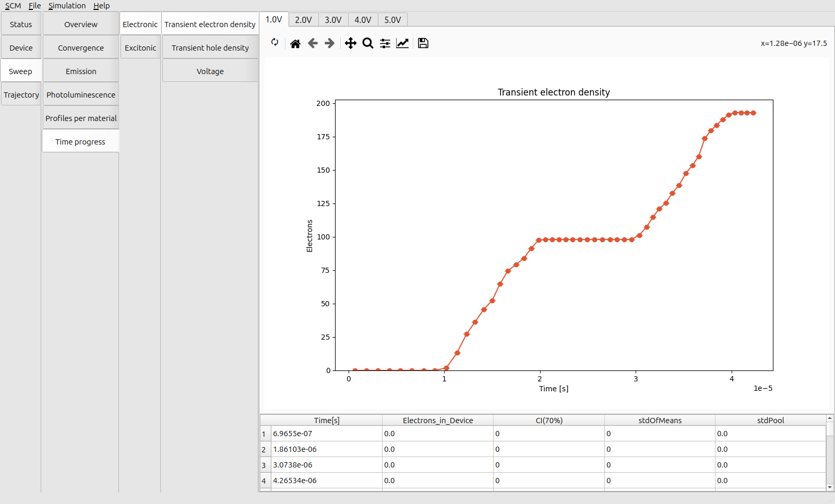Go back to previous plot view
Image resolution: width=835 pixels, height=504 pixels.
tap(313, 43)
